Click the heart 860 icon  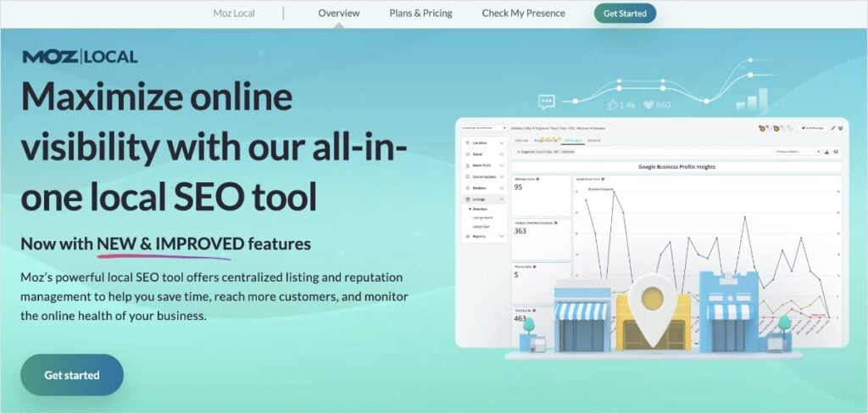(648, 104)
